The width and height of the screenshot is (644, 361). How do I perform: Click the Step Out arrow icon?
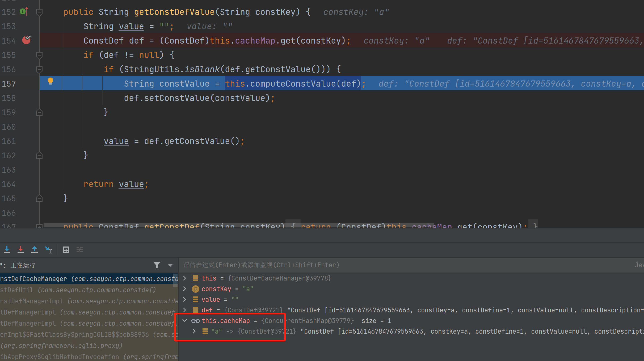pyautogui.click(x=35, y=249)
